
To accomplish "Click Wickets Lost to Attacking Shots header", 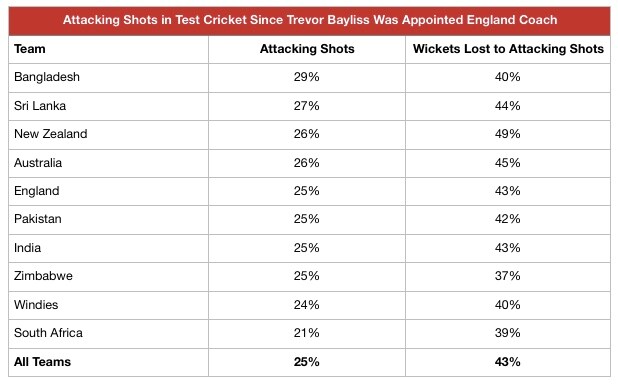I will tap(508, 49).
